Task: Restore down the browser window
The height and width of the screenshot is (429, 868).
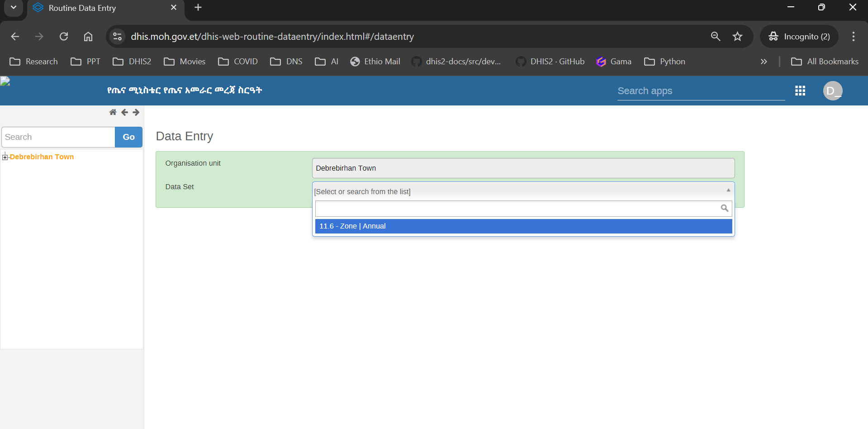Action: pos(822,7)
